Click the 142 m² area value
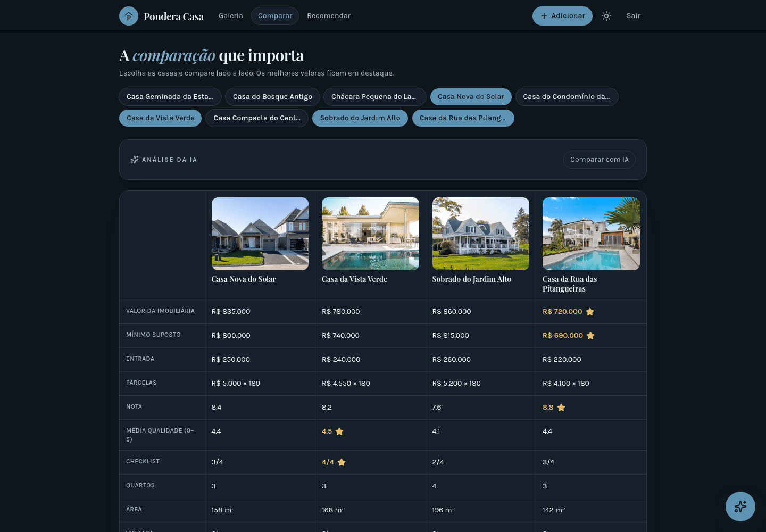The image size is (766, 532). coord(554,510)
